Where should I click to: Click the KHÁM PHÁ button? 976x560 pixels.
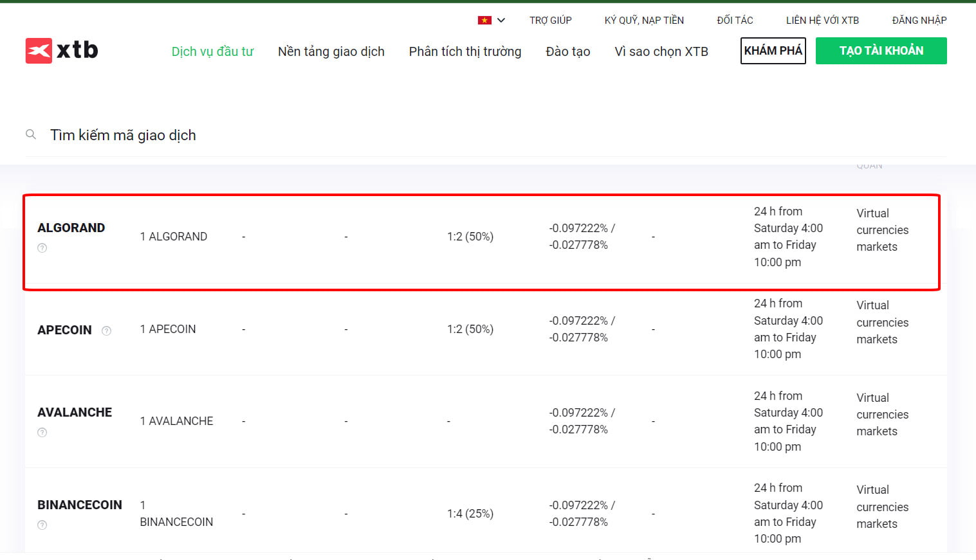tap(773, 51)
